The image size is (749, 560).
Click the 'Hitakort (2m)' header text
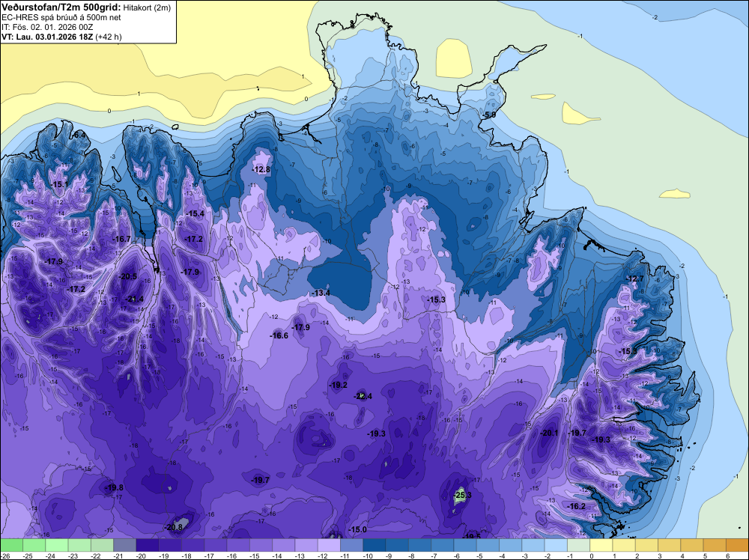point(145,7)
